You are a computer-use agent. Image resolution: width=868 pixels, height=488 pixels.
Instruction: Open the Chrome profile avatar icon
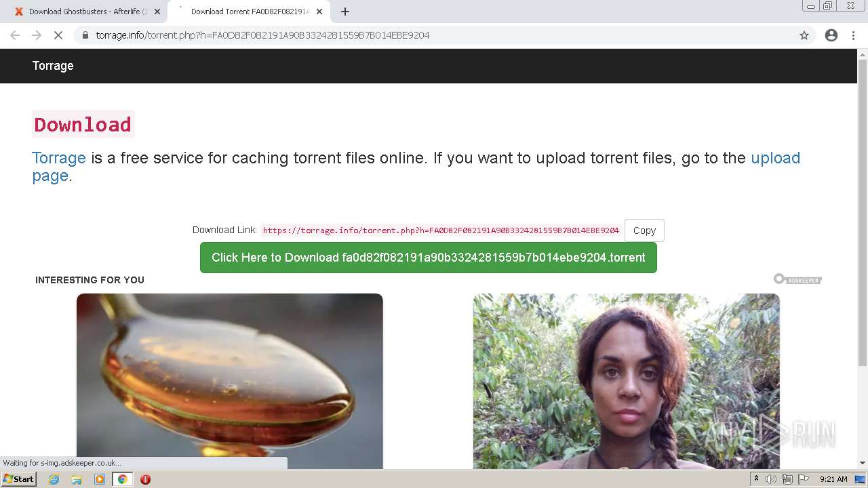tap(831, 35)
